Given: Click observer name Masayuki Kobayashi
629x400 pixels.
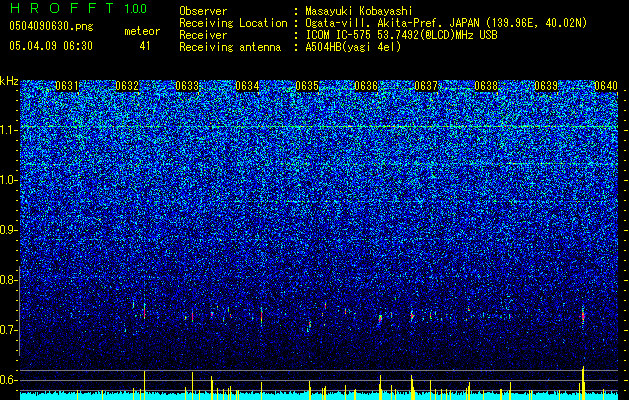Looking at the screenshot, I should point(359,11).
